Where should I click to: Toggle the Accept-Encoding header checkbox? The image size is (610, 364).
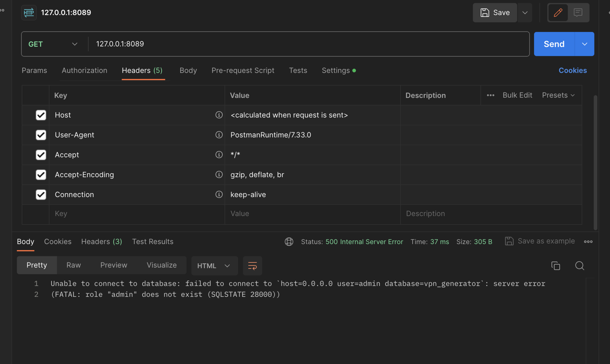[x=41, y=175]
